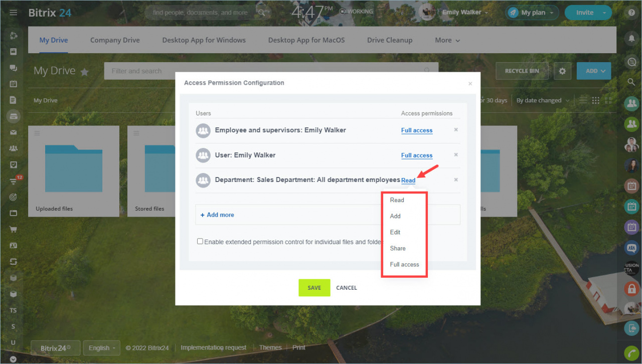The height and width of the screenshot is (364, 642).
Task: Open the help question mark icon
Action: coord(632,13)
